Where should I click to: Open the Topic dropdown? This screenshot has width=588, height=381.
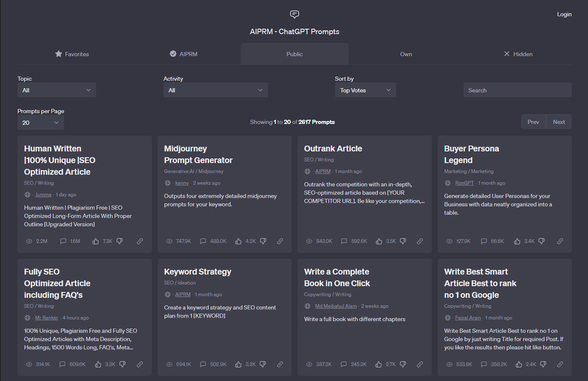57,90
